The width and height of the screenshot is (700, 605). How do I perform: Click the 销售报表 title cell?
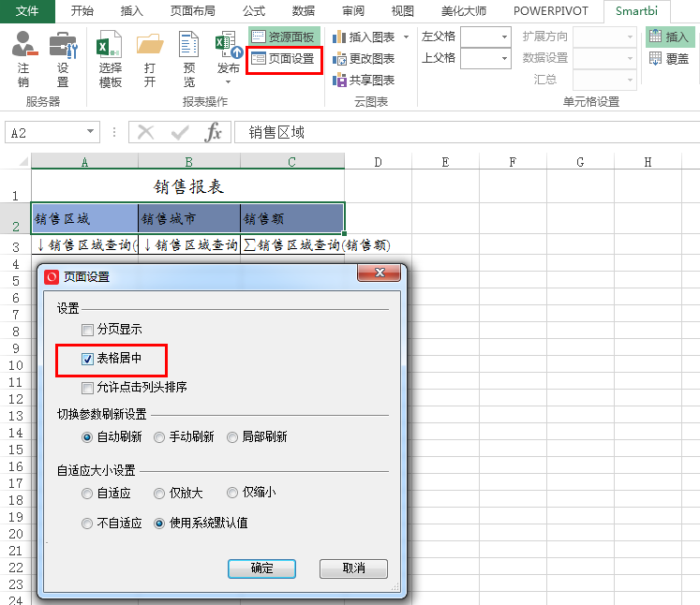click(188, 186)
